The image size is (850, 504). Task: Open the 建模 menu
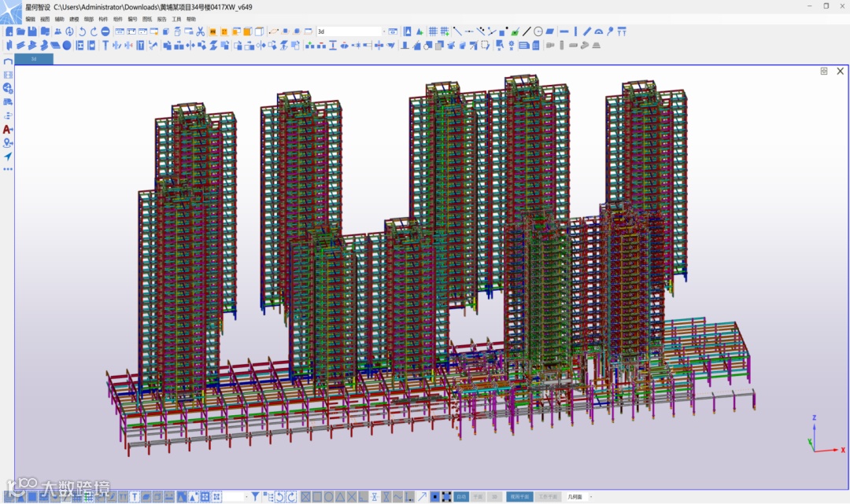coord(74,19)
